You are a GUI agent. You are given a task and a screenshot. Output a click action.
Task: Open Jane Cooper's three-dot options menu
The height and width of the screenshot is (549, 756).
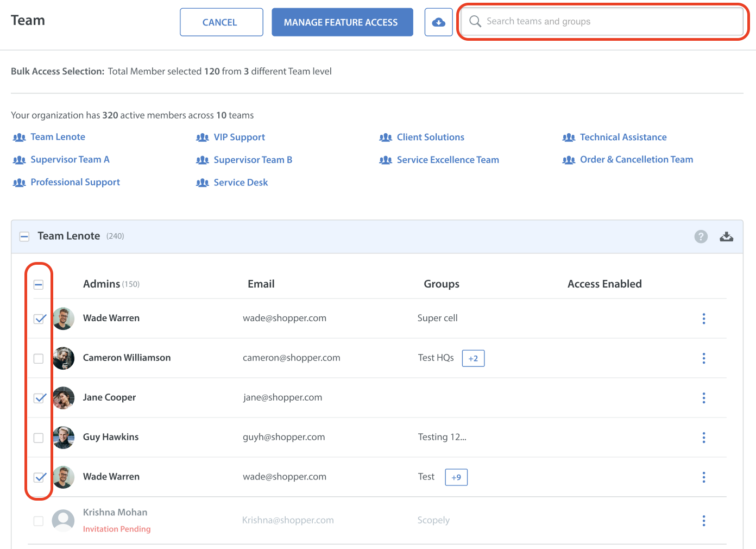[703, 398]
